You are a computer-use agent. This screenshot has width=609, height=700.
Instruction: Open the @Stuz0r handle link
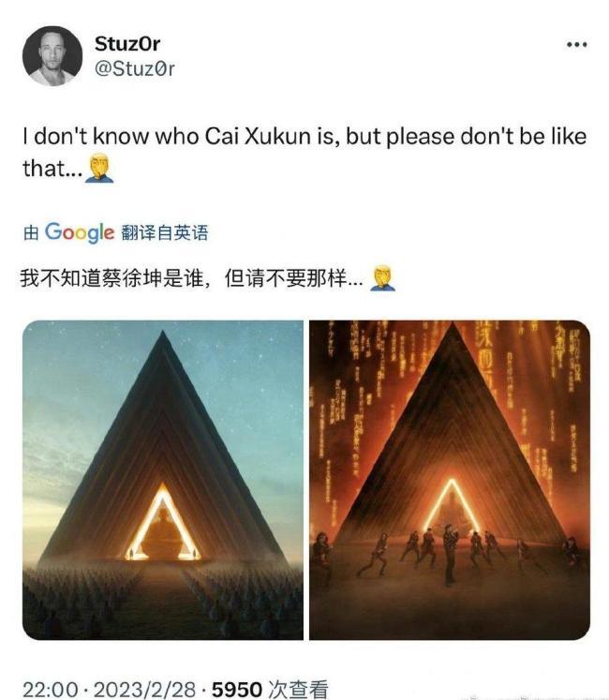coord(134,68)
